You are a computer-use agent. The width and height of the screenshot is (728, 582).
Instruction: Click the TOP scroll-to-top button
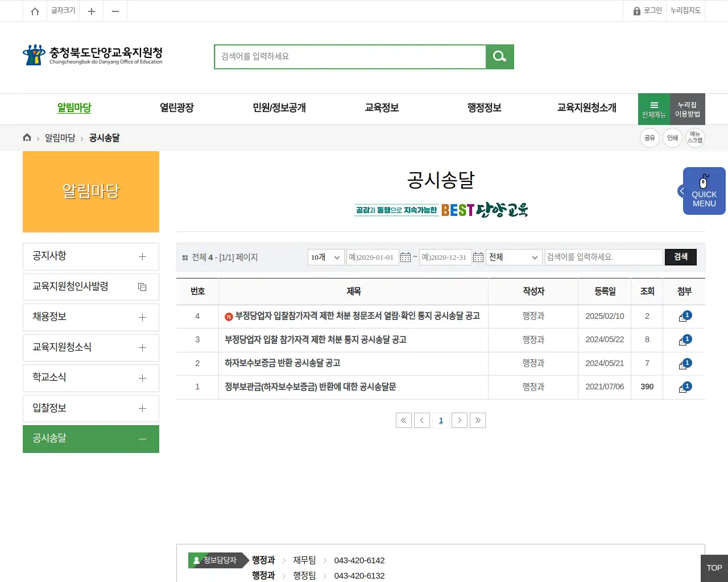[x=714, y=568]
